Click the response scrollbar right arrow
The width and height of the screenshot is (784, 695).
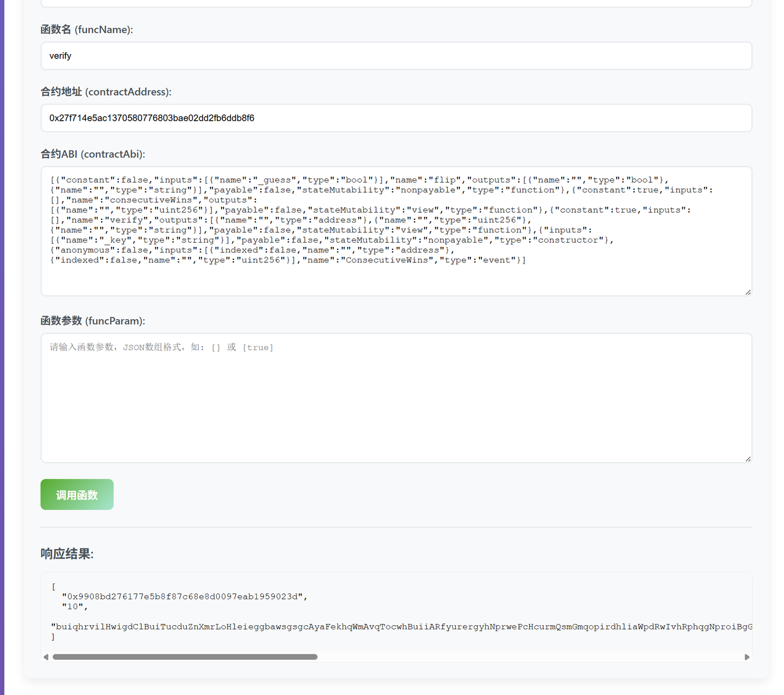747,657
